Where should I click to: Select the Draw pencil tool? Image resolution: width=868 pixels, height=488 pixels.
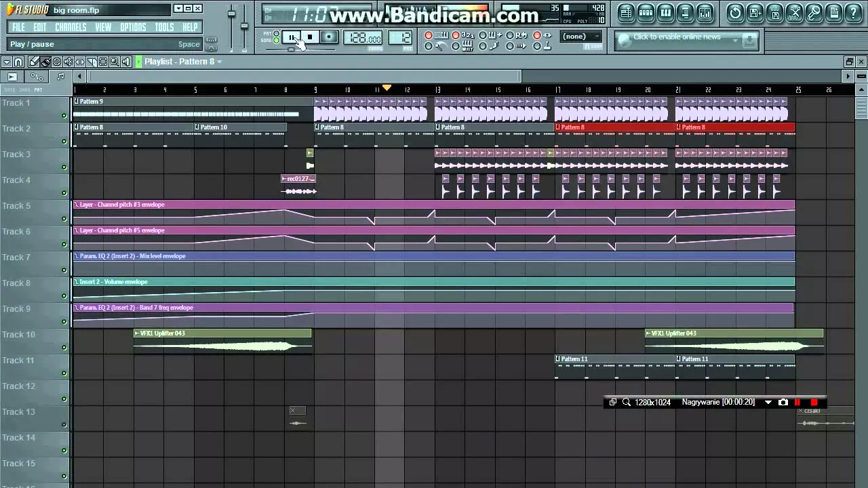[34, 62]
